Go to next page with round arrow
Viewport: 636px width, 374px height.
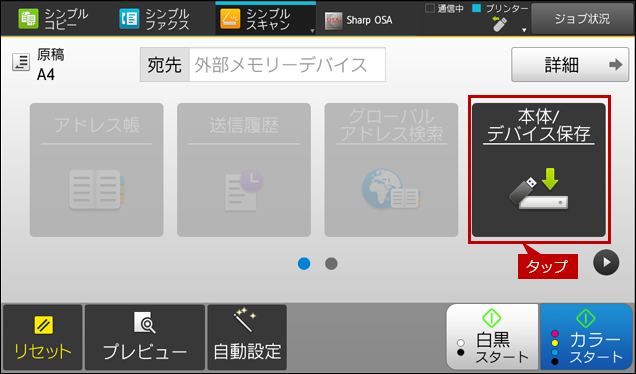coord(606,262)
